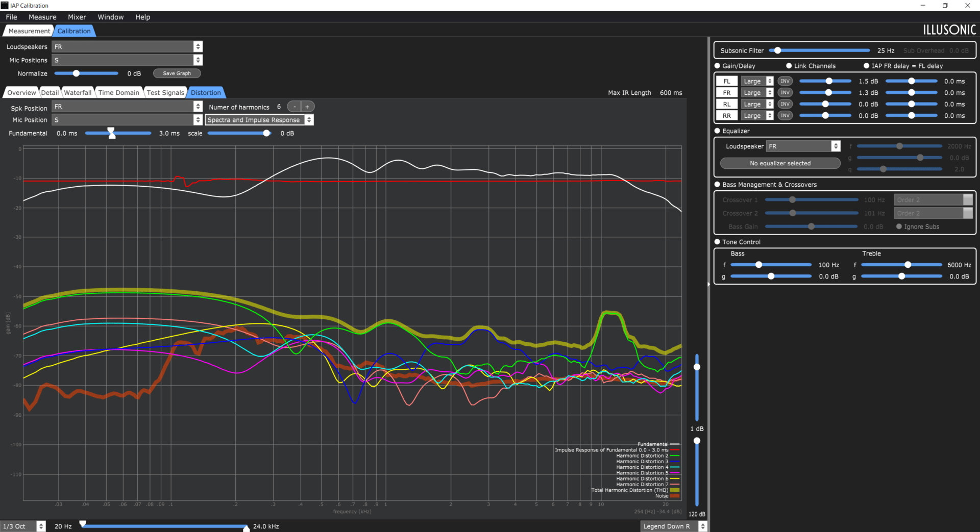Select the FL channel label box
The height and width of the screenshot is (532, 980).
(x=727, y=81)
